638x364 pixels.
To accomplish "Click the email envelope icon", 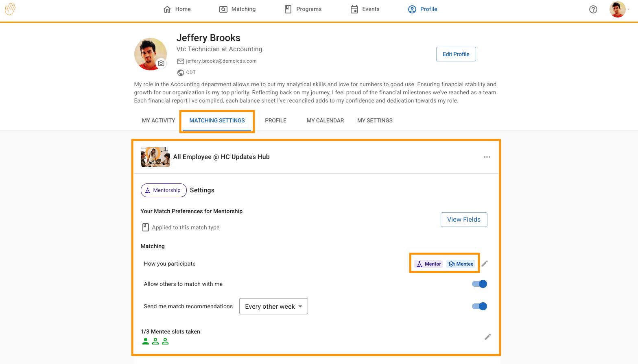I will pyautogui.click(x=181, y=61).
